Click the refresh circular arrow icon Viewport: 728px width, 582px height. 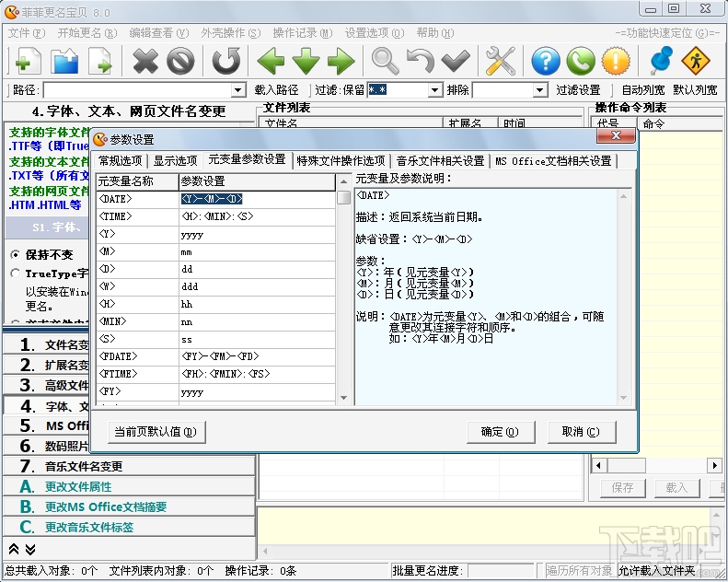pyautogui.click(x=226, y=61)
